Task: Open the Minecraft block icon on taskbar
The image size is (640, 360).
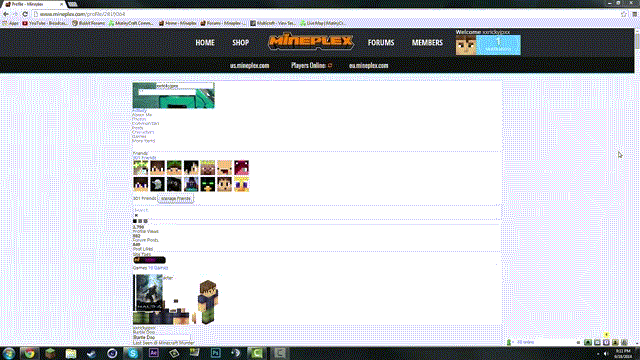Action: pyautogui.click(x=50, y=353)
